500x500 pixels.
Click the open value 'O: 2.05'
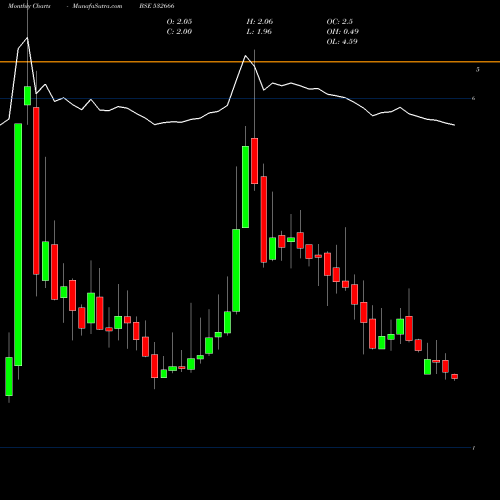click(x=179, y=22)
